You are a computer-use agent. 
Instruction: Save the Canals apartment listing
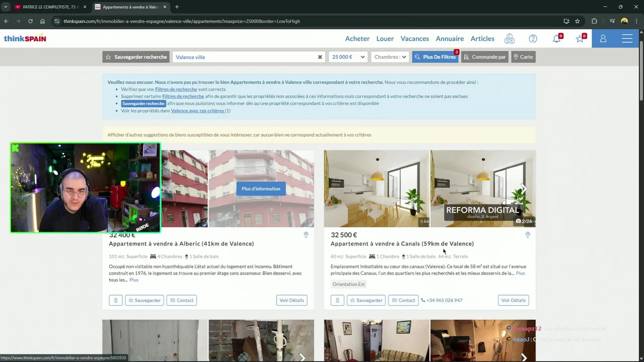(x=366, y=300)
